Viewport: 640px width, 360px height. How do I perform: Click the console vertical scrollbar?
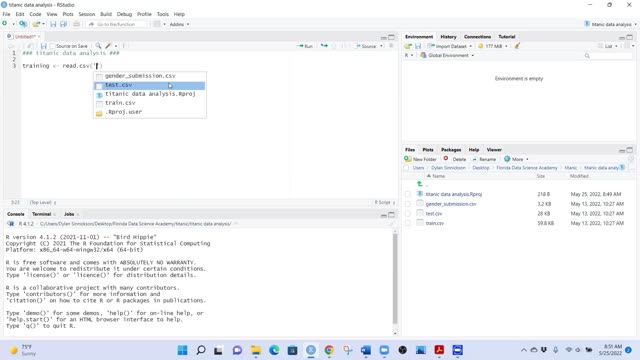395,280
